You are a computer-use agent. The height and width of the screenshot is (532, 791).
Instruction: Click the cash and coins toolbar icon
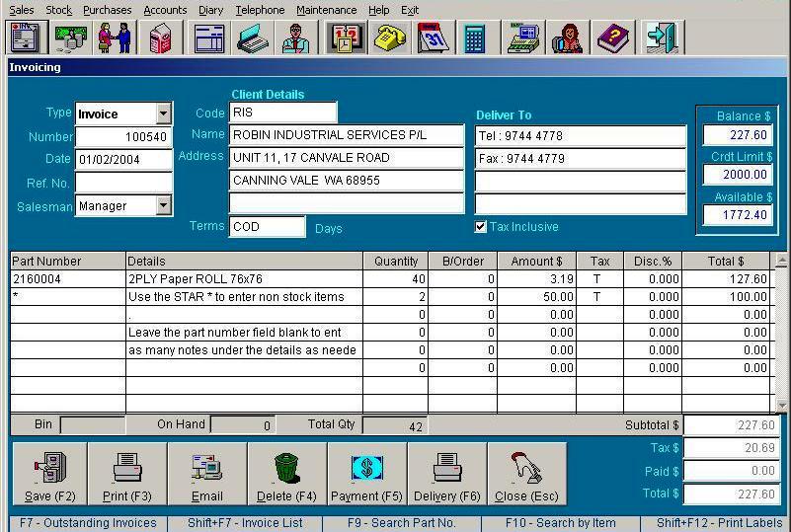coord(71,38)
